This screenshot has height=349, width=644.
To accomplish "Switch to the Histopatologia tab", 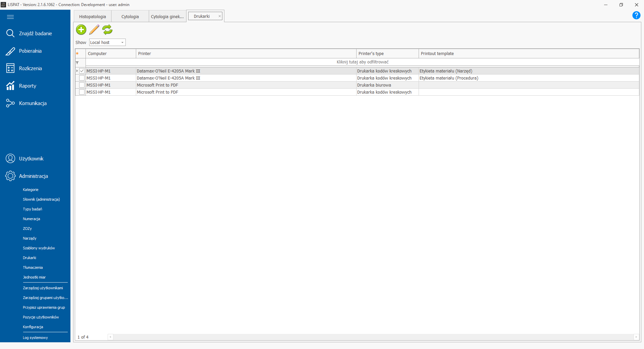I will 93,16.
